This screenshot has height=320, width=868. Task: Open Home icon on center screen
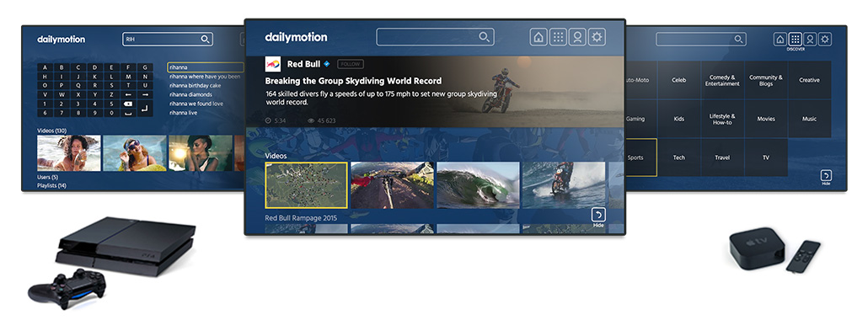tap(538, 37)
